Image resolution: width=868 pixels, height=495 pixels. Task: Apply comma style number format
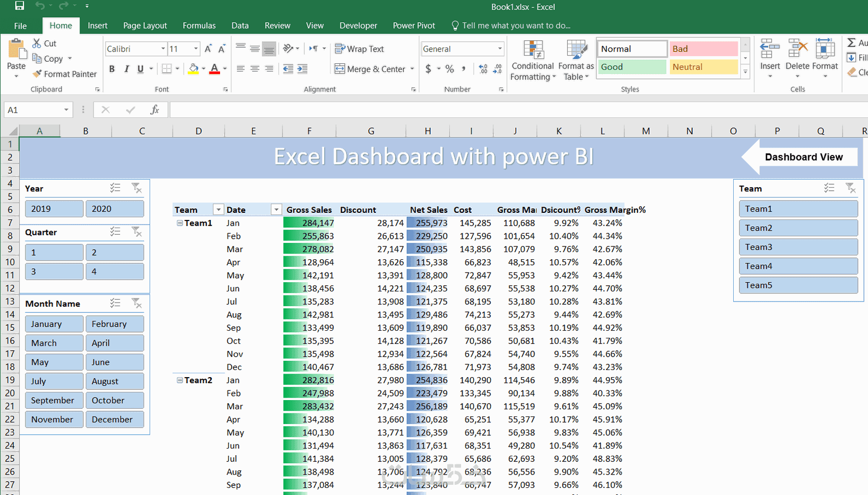tap(464, 69)
